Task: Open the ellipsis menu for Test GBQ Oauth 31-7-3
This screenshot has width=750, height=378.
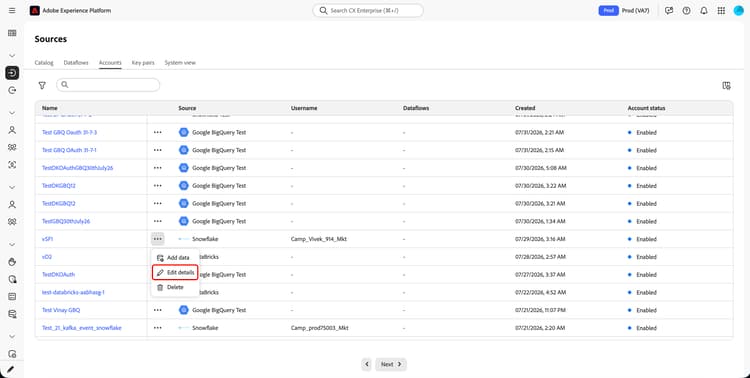Action: 157,132
